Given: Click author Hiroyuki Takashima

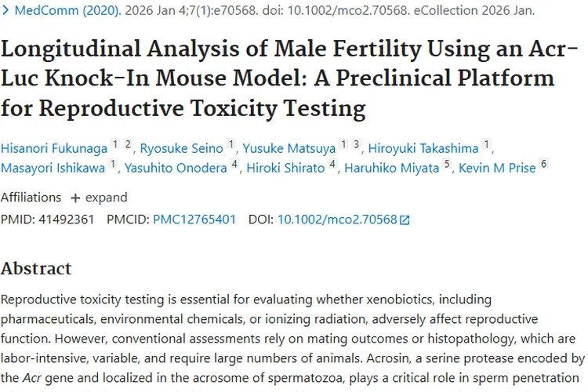Looking at the screenshot, I should 425,147.
